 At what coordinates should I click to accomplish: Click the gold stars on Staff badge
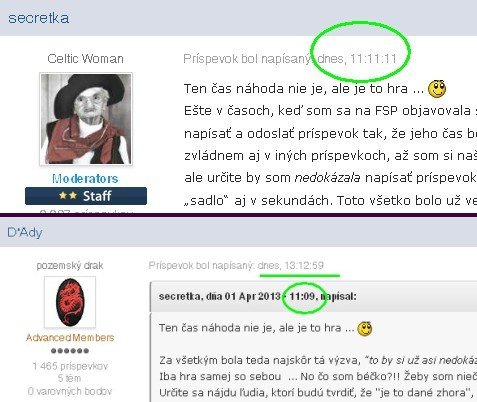coord(68,195)
